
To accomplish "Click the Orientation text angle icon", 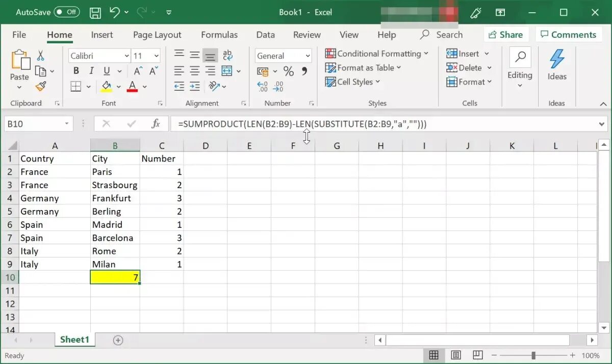I will coord(214,86).
